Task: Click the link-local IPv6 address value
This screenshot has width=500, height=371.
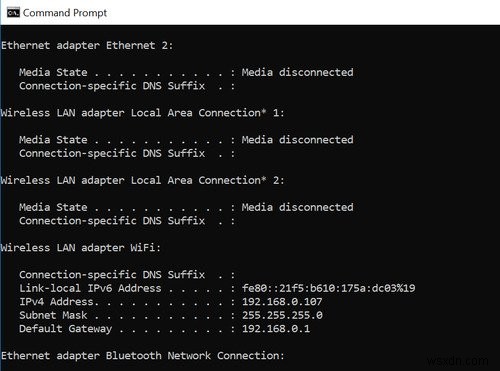Action: coord(329,288)
